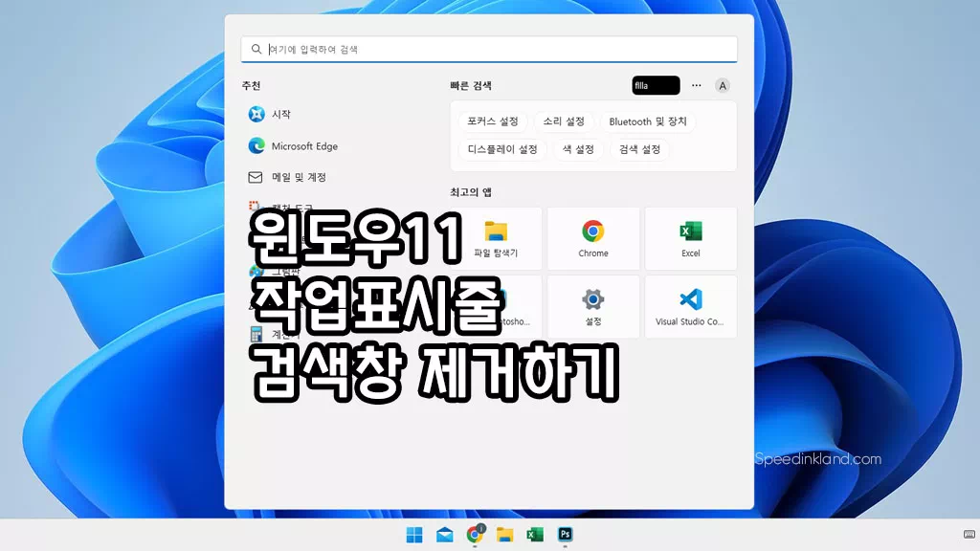
Task: Select the 디스플레이 설정 chip
Action: pyautogui.click(x=502, y=149)
